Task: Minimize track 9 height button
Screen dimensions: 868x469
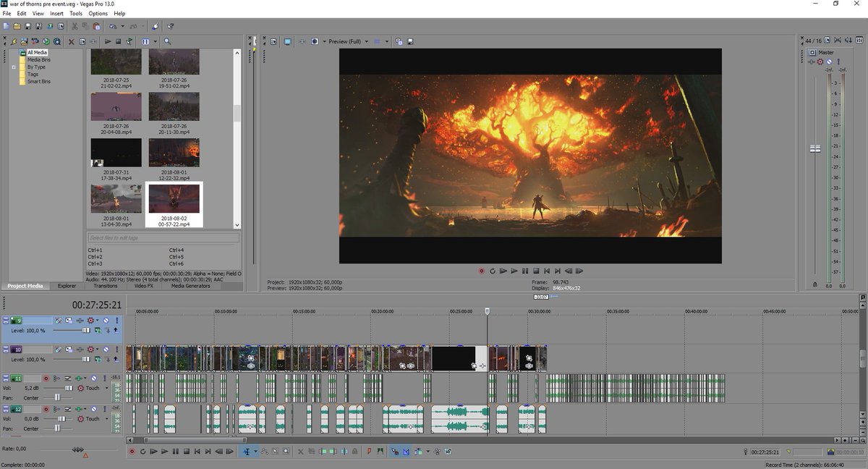Action: tap(6, 320)
